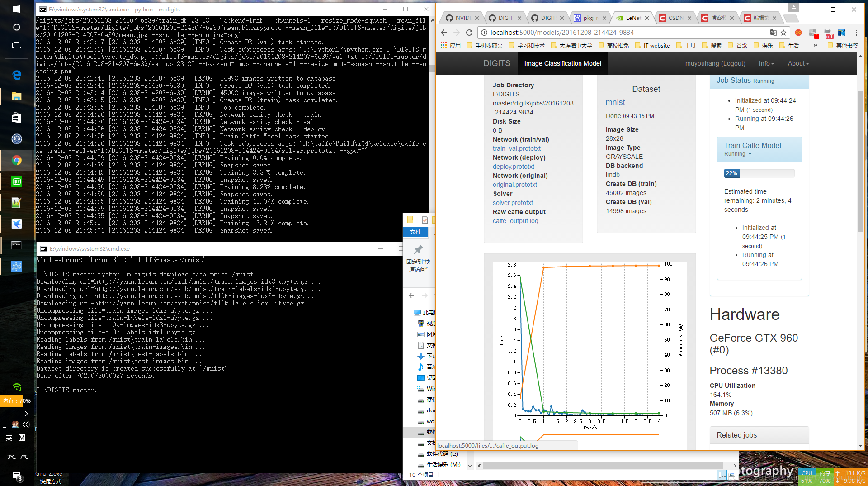Open the original.prototxt link

pyautogui.click(x=515, y=185)
